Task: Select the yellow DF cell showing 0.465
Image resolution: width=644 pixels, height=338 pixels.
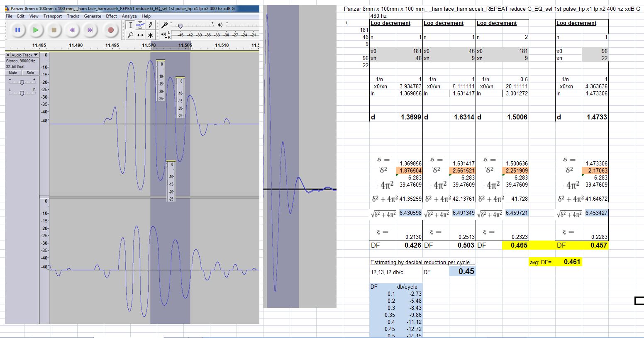Action: pos(515,245)
